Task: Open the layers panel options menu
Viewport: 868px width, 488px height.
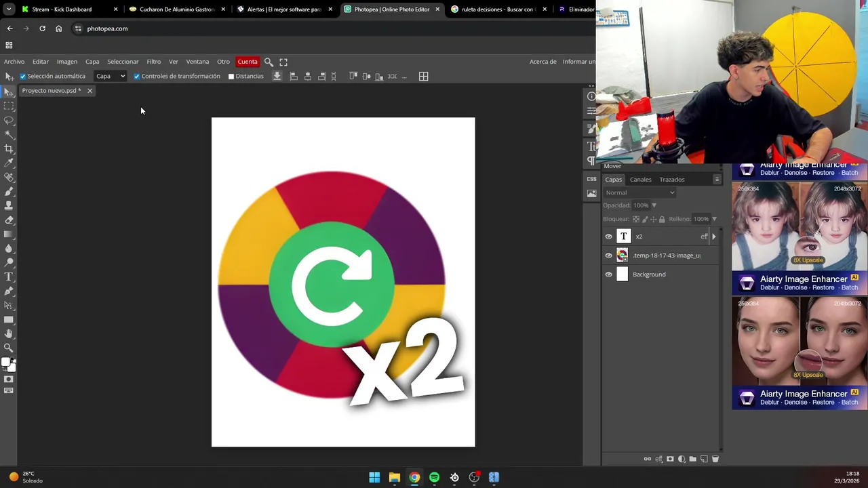Action: click(x=717, y=180)
